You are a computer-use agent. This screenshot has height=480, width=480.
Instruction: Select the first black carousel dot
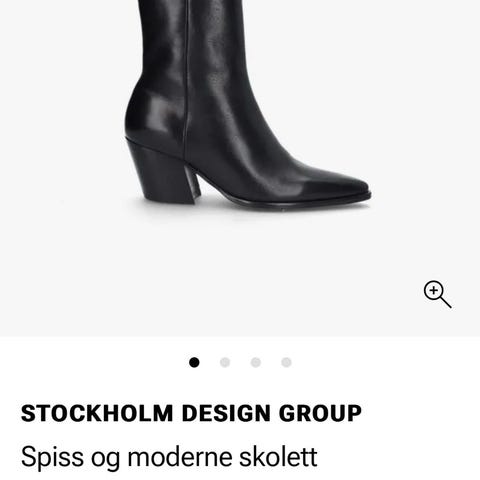click(x=194, y=362)
